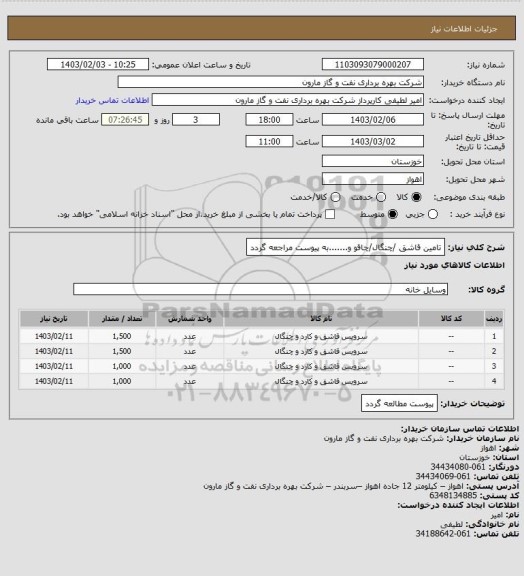Select the کالا/خدمت radio button
The height and width of the screenshot is (576, 524).
click(x=335, y=197)
